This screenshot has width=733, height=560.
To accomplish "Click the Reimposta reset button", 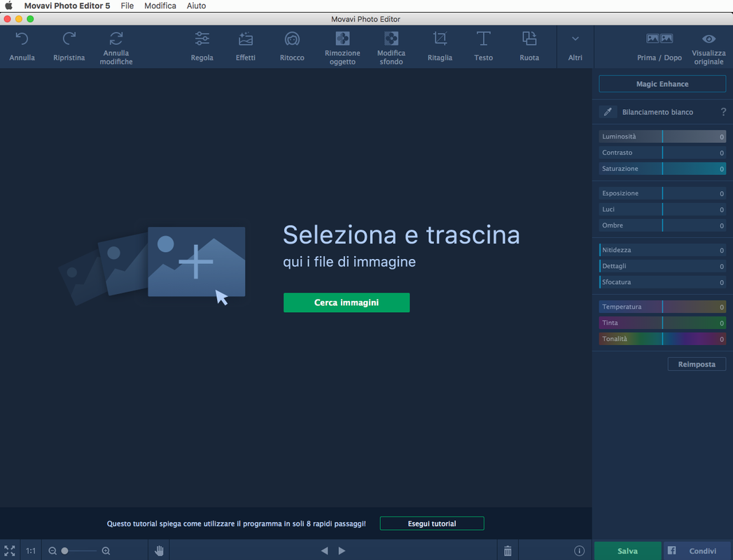I will click(x=697, y=364).
